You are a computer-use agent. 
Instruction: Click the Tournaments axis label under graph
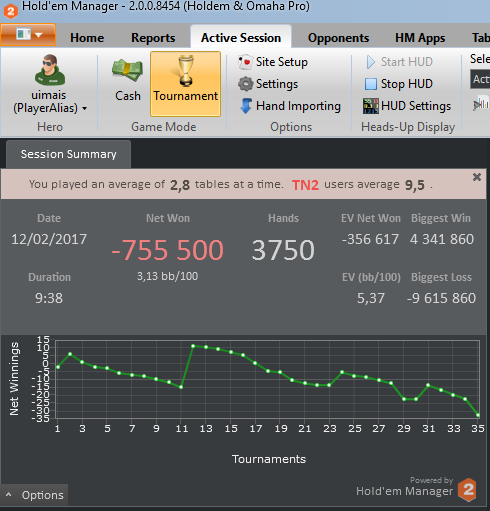click(269, 459)
